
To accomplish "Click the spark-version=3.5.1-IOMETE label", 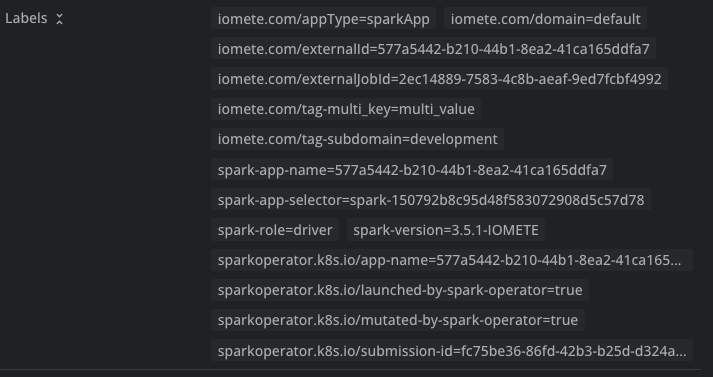I will point(446,230).
